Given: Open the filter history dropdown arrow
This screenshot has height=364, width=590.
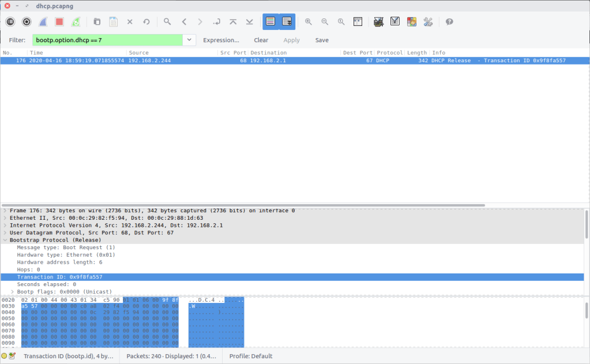Looking at the screenshot, I should click(x=189, y=40).
